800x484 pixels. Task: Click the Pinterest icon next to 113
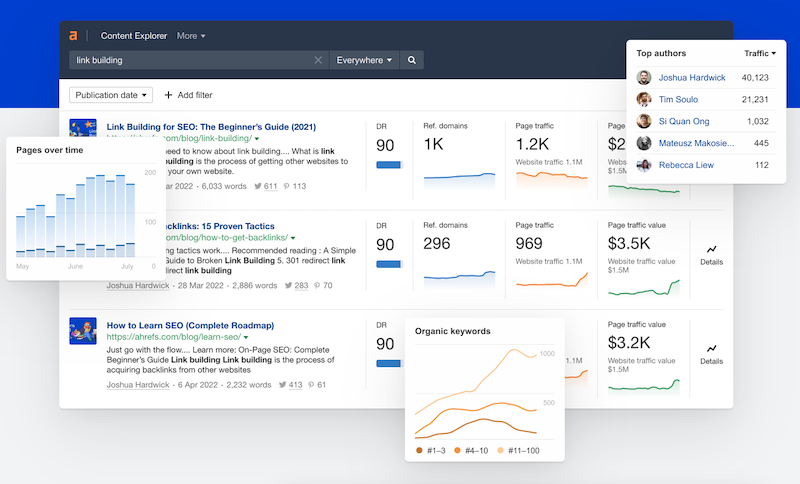click(x=287, y=186)
